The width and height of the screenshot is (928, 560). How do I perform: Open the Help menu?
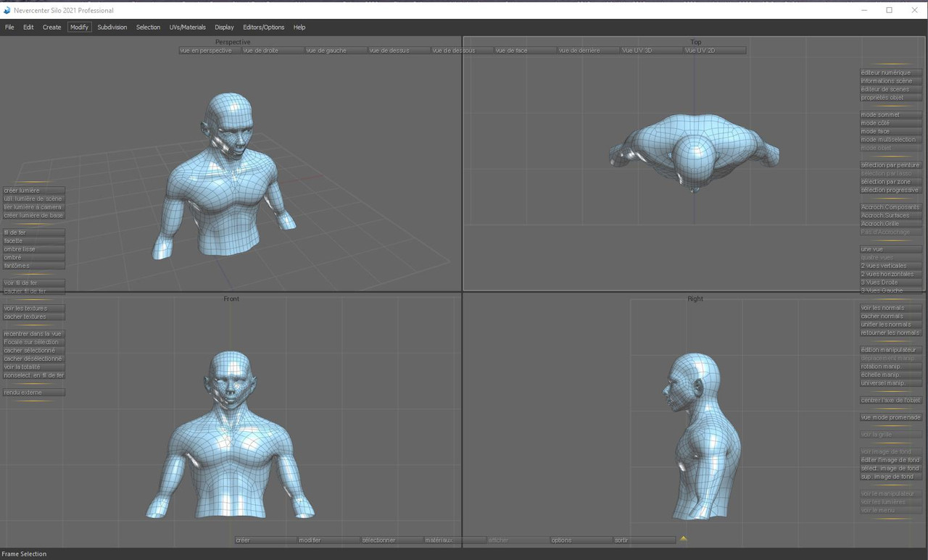click(299, 28)
